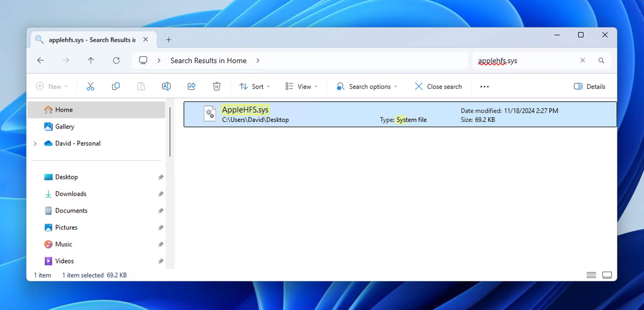Click the Cut icon in toolbar
This screenshot has width=644, height=310.
pyautogui.click(x=90, y=86)
